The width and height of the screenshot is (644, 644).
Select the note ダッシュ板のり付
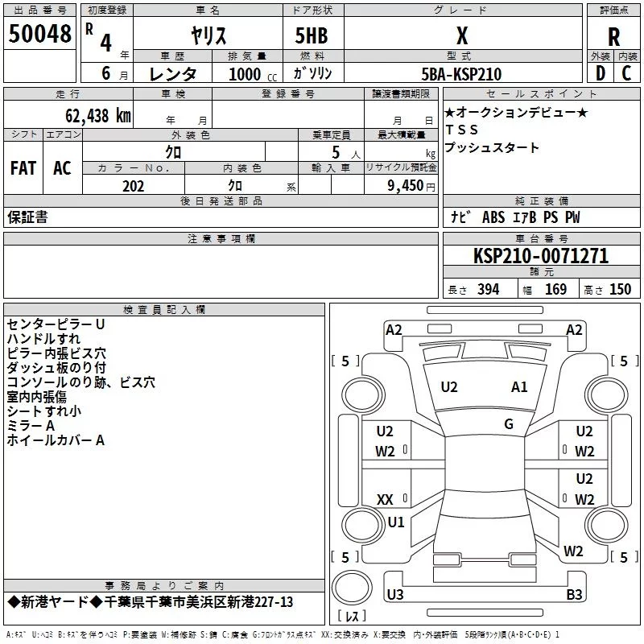56,368
